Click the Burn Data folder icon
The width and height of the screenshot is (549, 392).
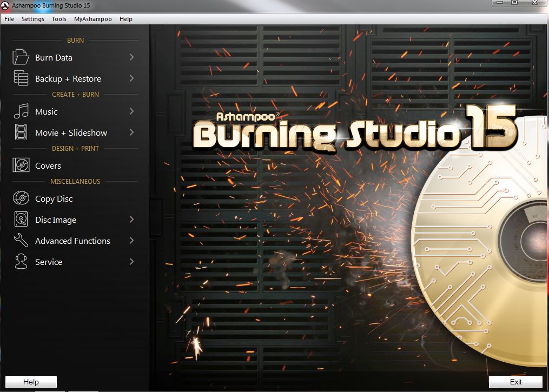[x=21, y=57]
